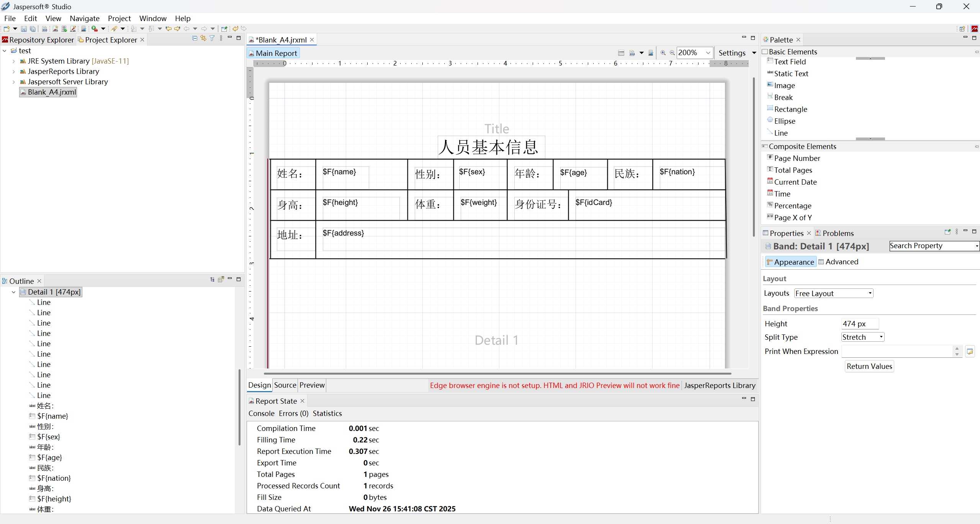Click the zoom out magnifier icon
This screenshot has height=524, width=980.
pos(672,53)
